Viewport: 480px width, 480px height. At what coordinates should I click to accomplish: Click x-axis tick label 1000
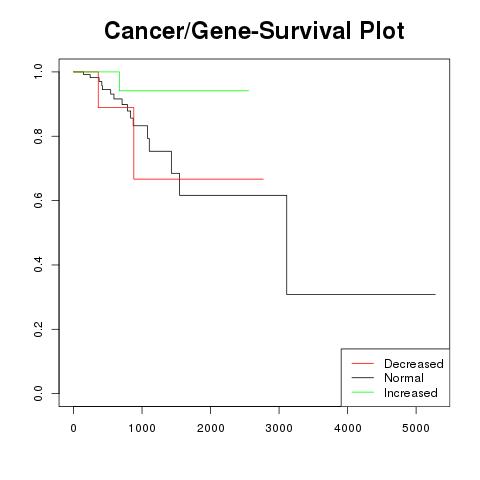(x=142, y=428)
